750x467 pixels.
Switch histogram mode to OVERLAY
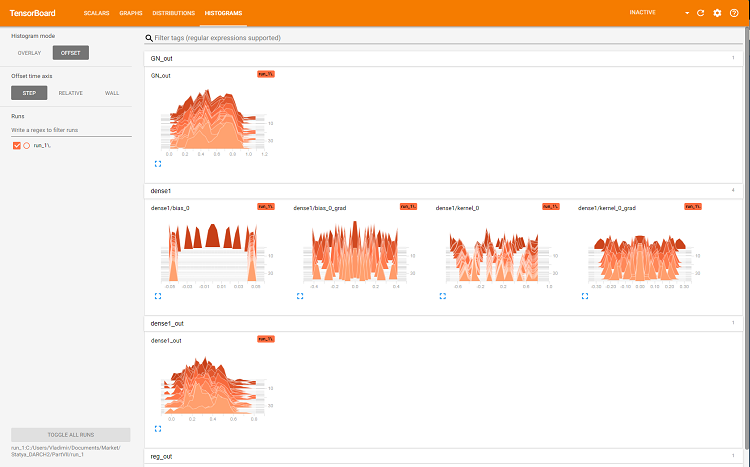(29, 53)
